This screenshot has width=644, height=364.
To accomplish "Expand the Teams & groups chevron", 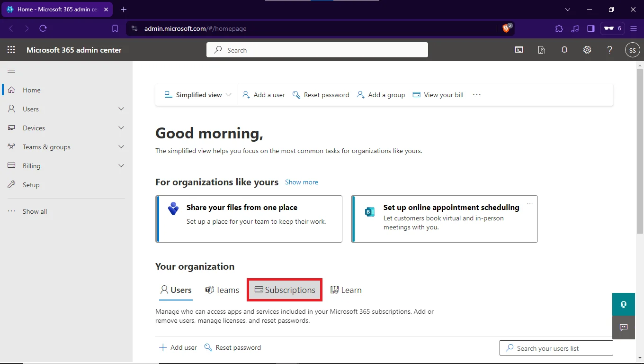I will [121, 147].
